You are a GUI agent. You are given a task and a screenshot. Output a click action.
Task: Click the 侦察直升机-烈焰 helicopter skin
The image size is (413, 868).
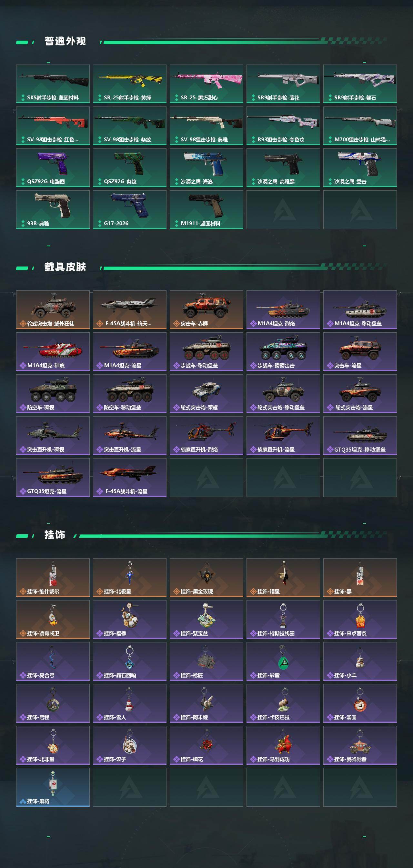point(206,436)
